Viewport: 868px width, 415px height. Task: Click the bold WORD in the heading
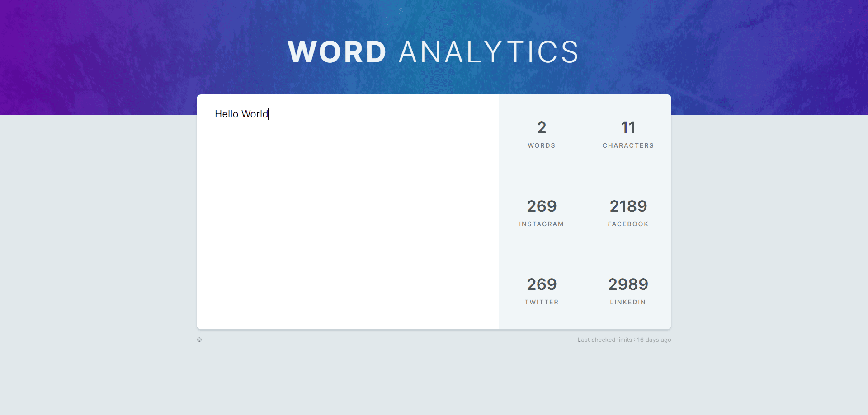337,52
